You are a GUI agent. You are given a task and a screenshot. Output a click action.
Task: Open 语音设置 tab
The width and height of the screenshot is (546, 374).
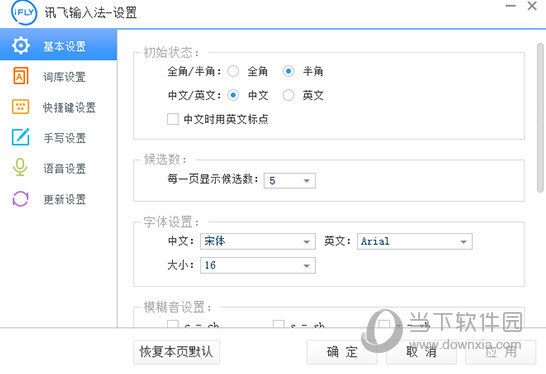[x=58, y=168]
